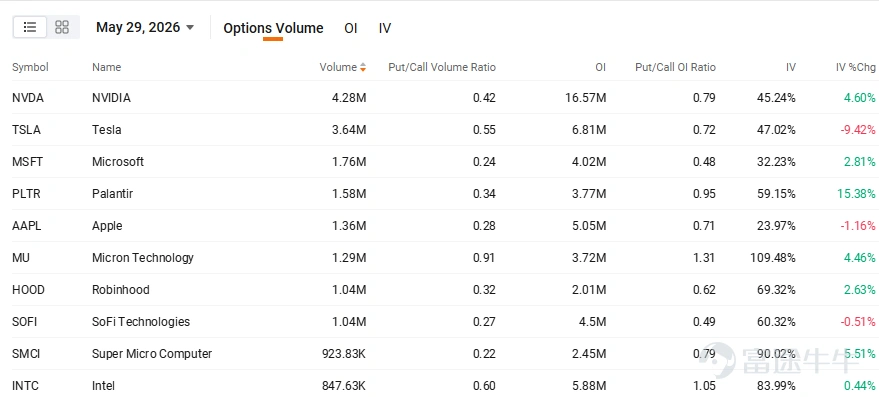Switch to list view icon
This screenshot has height=397, width=879.
pyautogui.click(x=30, y=27)
